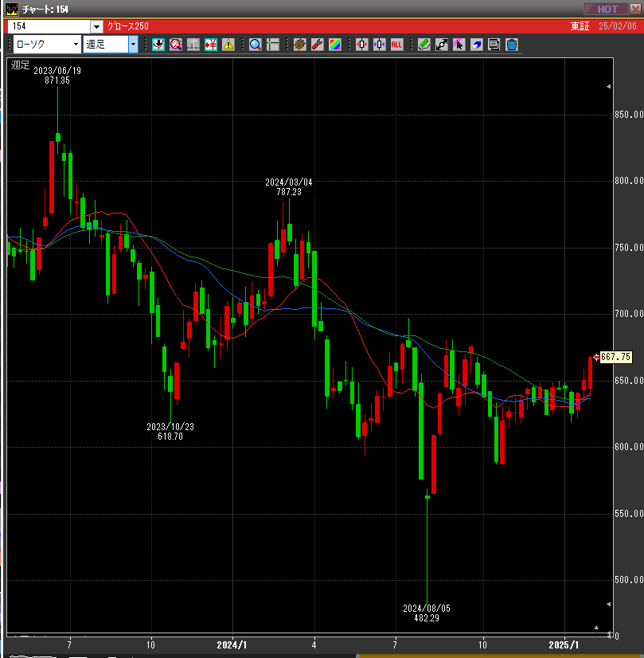This screenshot has height=658, width=644.
Task: Click the candle with blue inward arrows
Action: click(380, 45)
